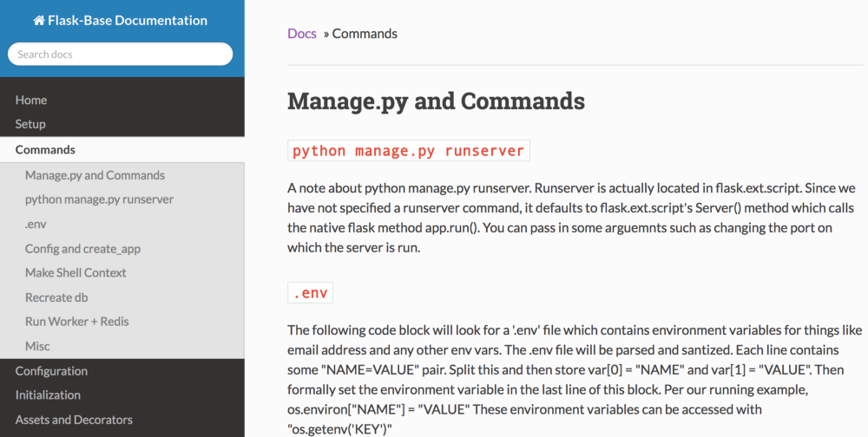
Task: Navigate to Config and create_app
Action: (x=82, y=249)
